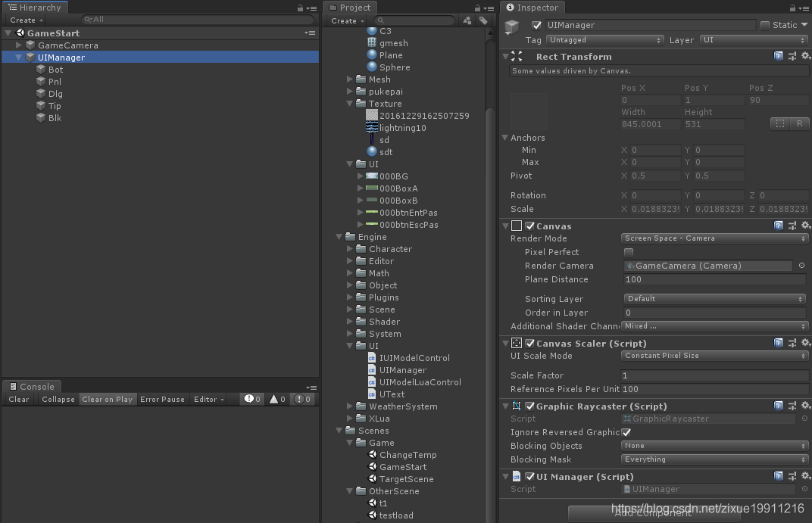The width and height of the screenshot is (812, 523).
Task: Toggle the Inspector padlock lock icon
Action: click(x=792, y=7)
